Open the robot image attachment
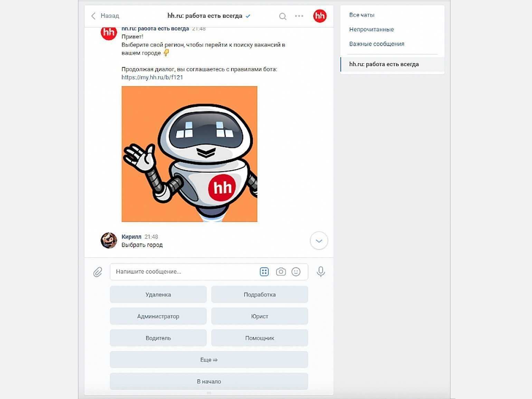This screenshot has width=532, height=399. [x=189, y=154]
